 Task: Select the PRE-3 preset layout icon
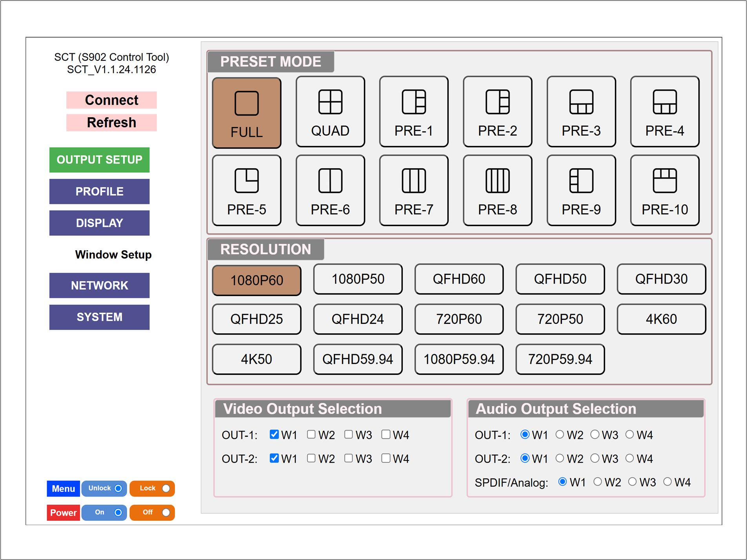pyautogui.click(x=581, y=112)
